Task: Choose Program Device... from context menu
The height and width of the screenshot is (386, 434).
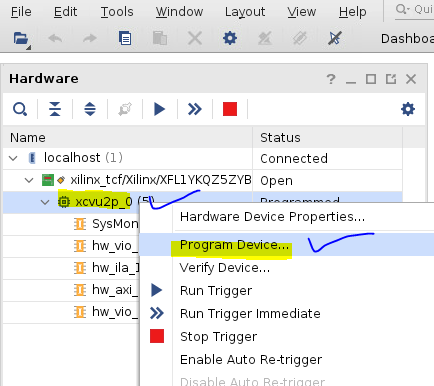Action: [x=287, y=245]
